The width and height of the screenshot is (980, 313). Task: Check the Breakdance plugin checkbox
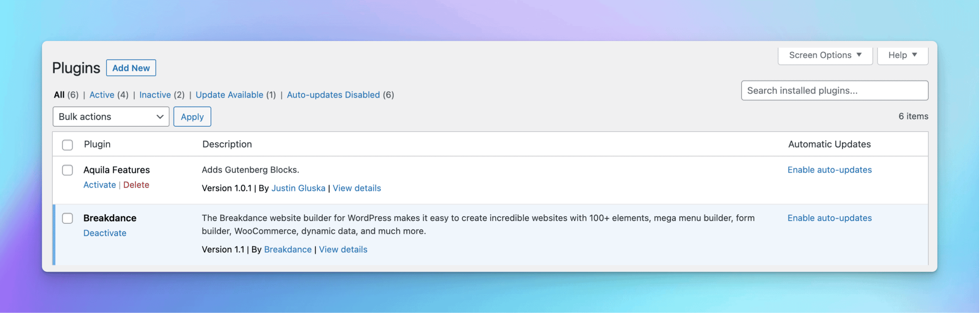pos(67,218)
